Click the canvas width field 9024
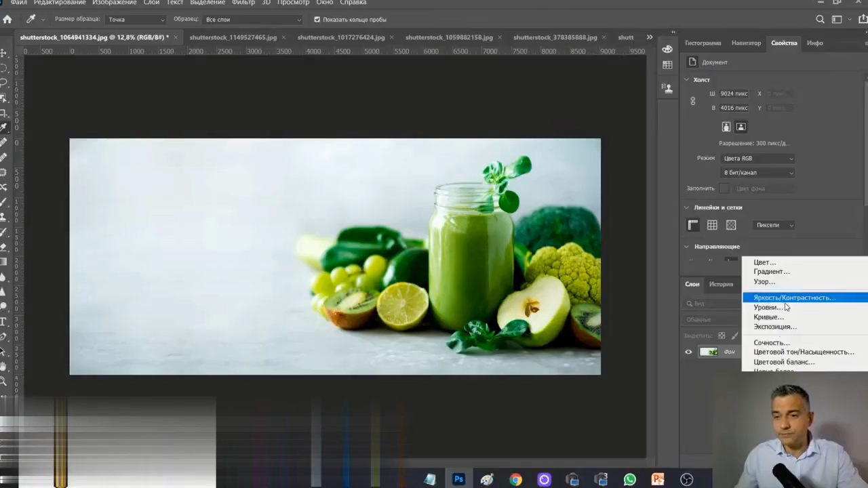868x488 pixels. pyautogui.click(x=734, y=94)
